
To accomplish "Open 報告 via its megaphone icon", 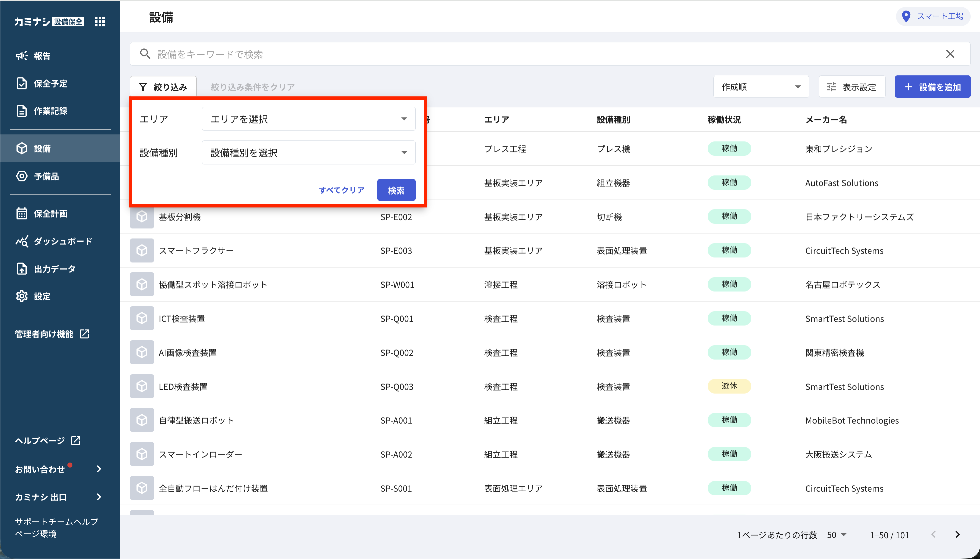I will [21, 56].
